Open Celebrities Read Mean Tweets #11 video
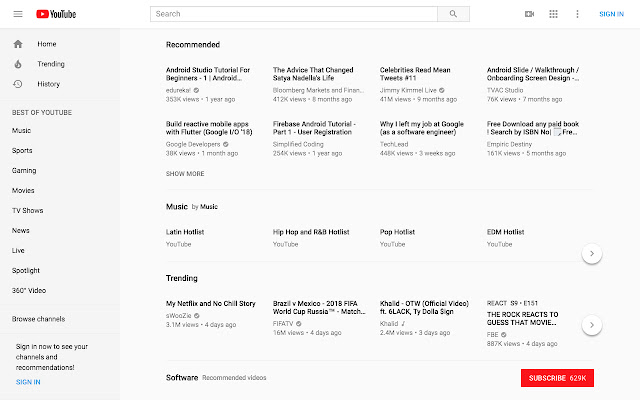This screenshot has height=400, width=640. (415, 74)
